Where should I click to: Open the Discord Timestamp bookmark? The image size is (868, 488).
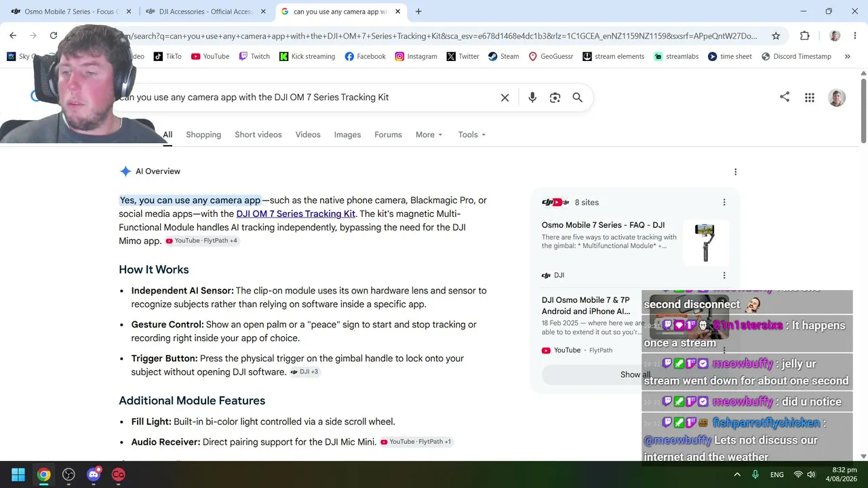point(796,56)
